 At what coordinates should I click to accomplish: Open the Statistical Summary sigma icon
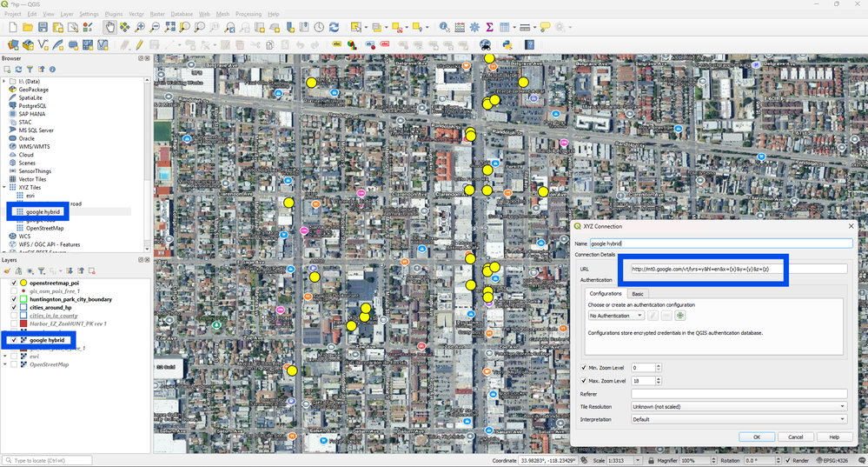point(489,28)
